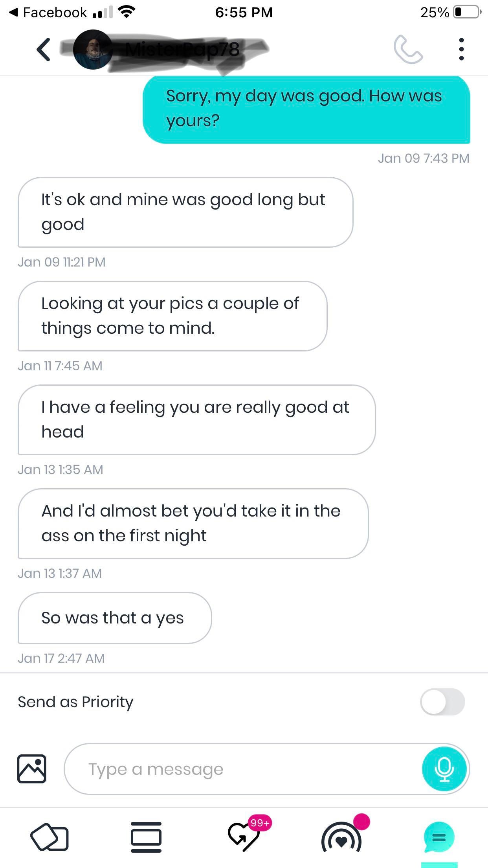The image size is (488, 868).
Task: Open the stacked list feed tab
Action: 146,837
